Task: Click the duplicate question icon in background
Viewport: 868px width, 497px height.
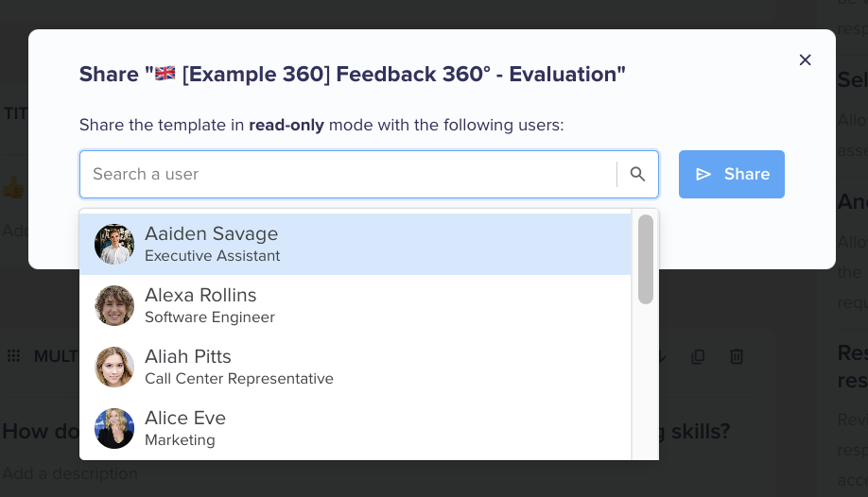Action: (698, 356)
